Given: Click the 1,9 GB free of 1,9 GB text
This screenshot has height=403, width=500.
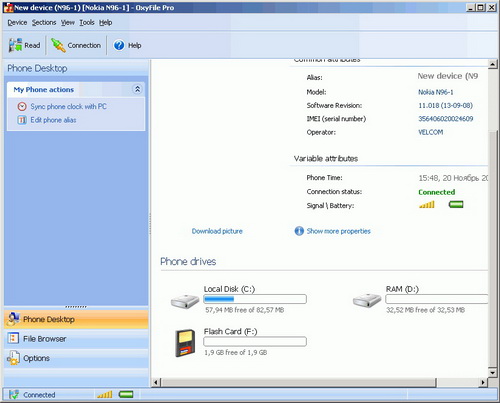Looking at the screenshot, I should (236, 352).
